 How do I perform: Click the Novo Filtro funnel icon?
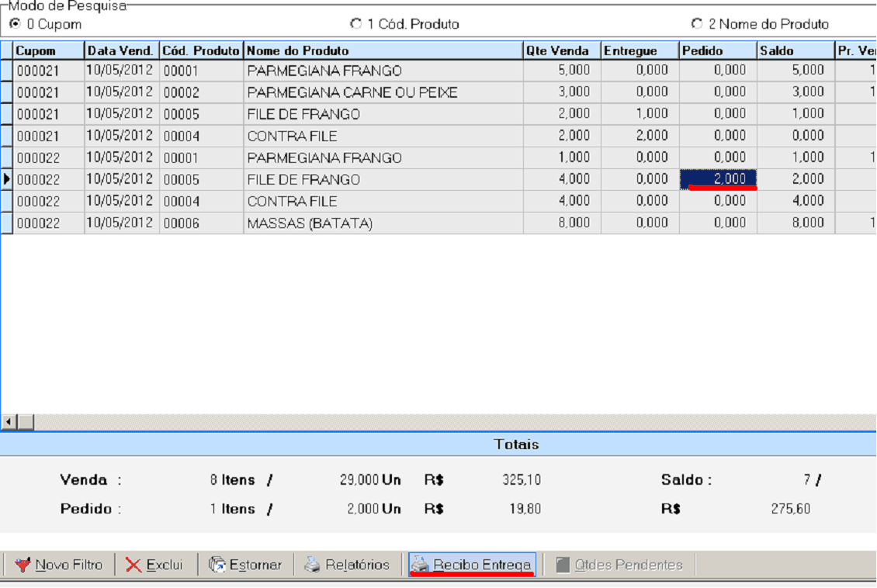[23, 565]
